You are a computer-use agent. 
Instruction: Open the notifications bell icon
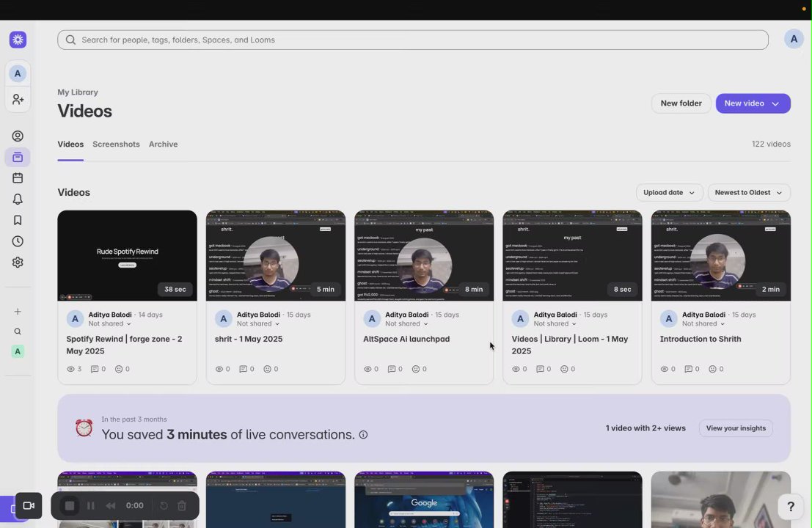tap(18, 199)
